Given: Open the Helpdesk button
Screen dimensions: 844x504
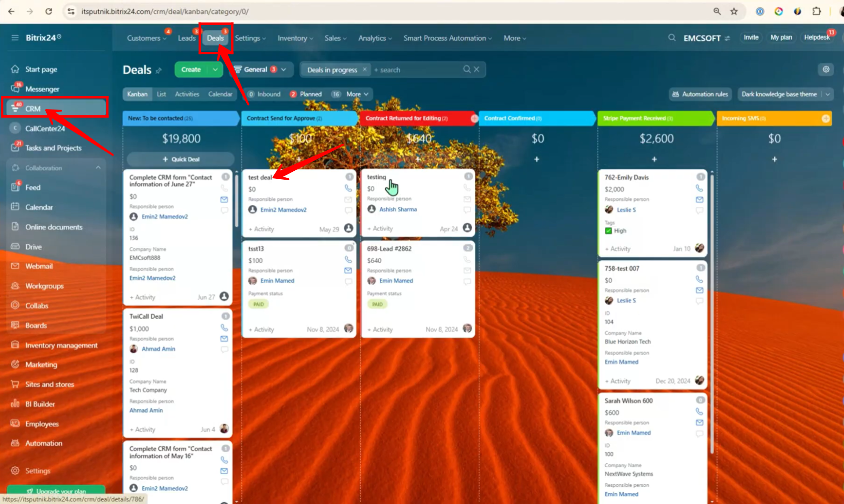Looking at the screenshot, I should (816, 37).
